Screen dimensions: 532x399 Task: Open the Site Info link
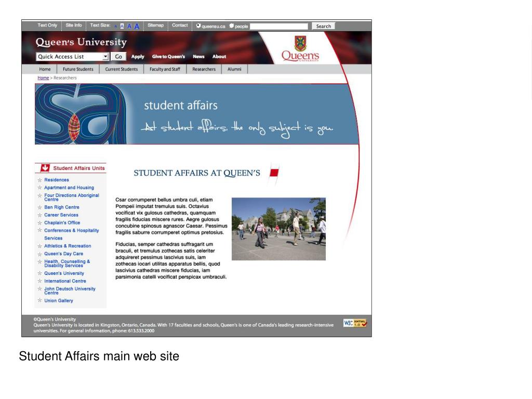(74, 25)
